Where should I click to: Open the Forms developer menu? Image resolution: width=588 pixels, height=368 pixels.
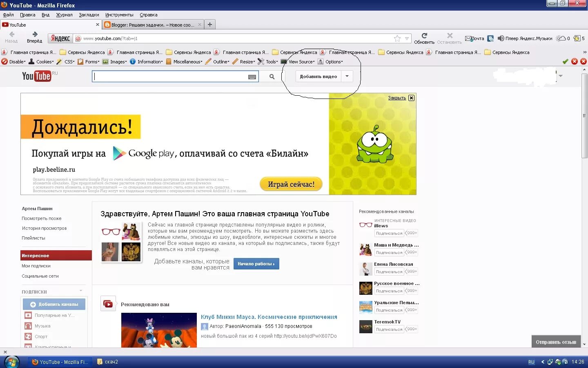coord(89,62)
